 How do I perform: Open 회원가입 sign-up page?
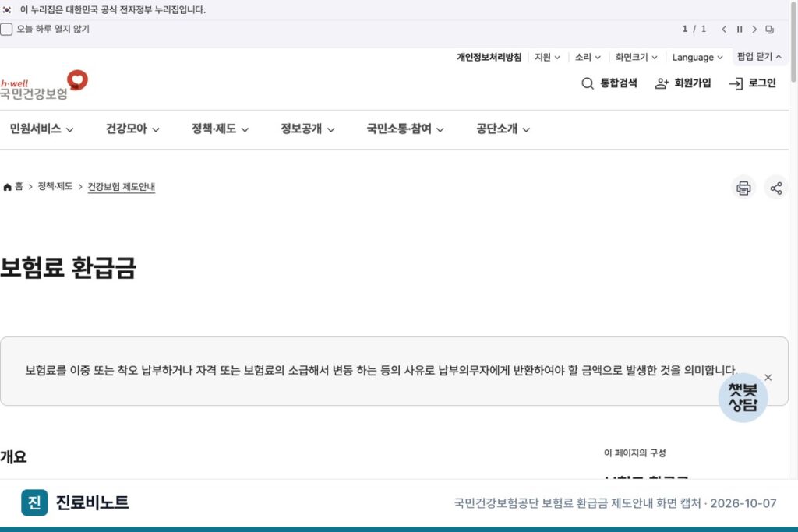[683, 83]
